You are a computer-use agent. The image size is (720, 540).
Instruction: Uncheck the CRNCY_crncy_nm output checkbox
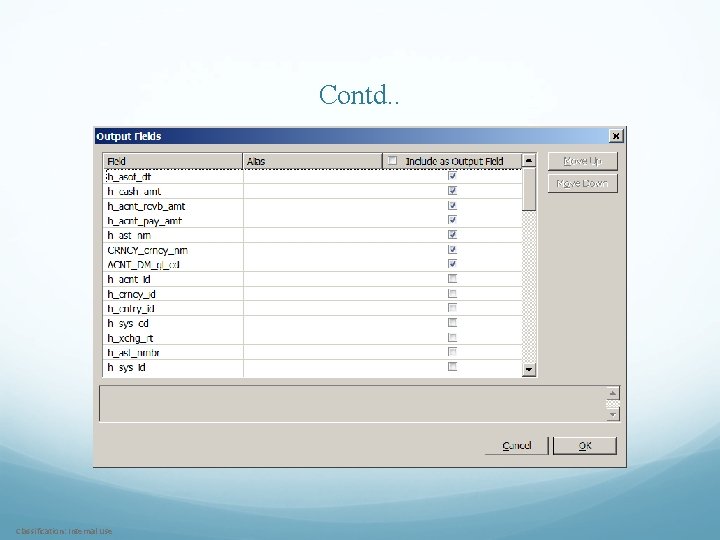point(452,249)
